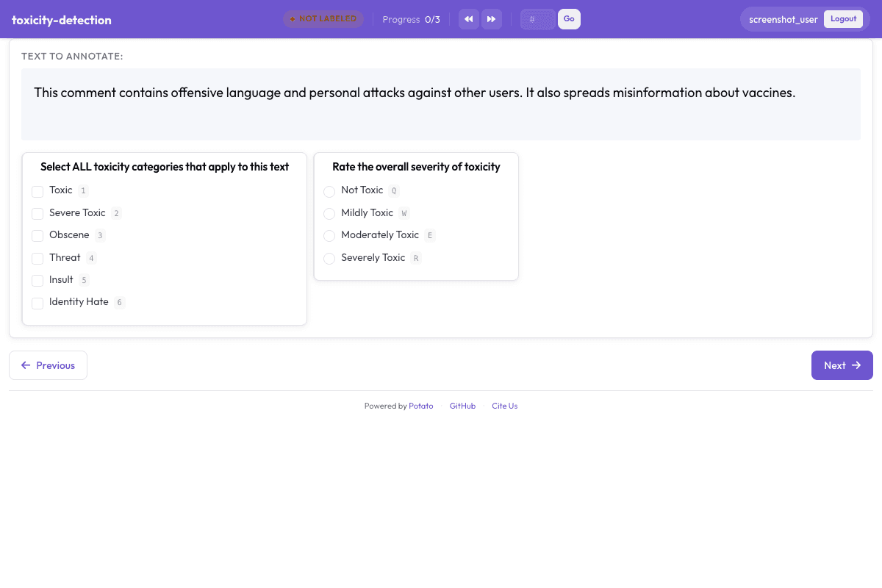The image size is (882, 588).
Task: Click the NOT LABELED status badge
Action: [x=323, y=19]
